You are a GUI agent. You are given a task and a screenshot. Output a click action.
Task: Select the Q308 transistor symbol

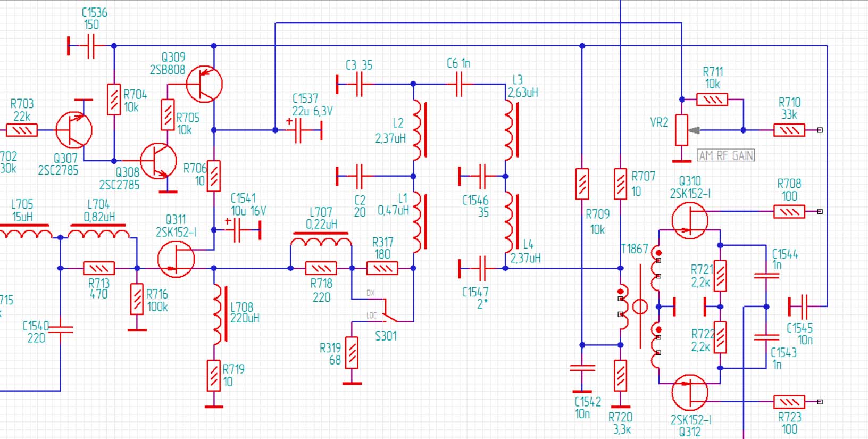click(158, 161)
